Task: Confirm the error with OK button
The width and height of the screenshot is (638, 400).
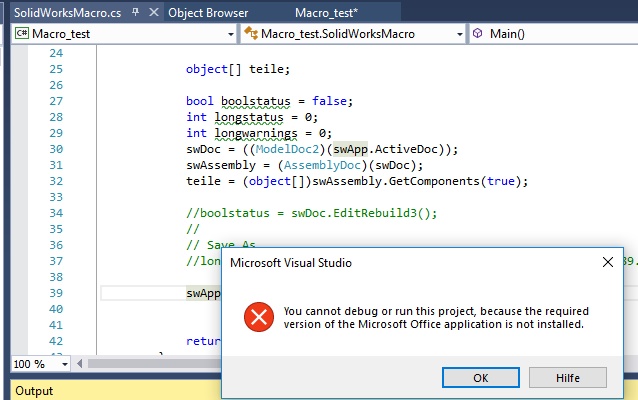Action: 481,378
